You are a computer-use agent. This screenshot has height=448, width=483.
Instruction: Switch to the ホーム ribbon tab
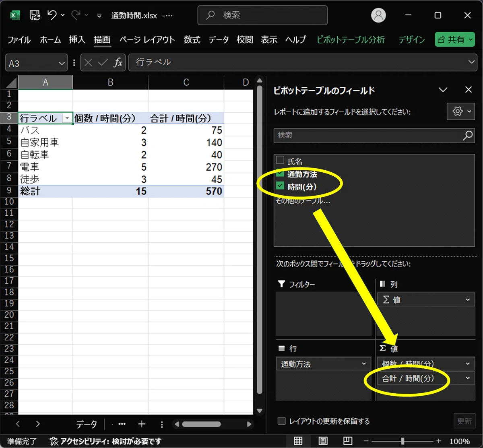click(x=50, y=39)
